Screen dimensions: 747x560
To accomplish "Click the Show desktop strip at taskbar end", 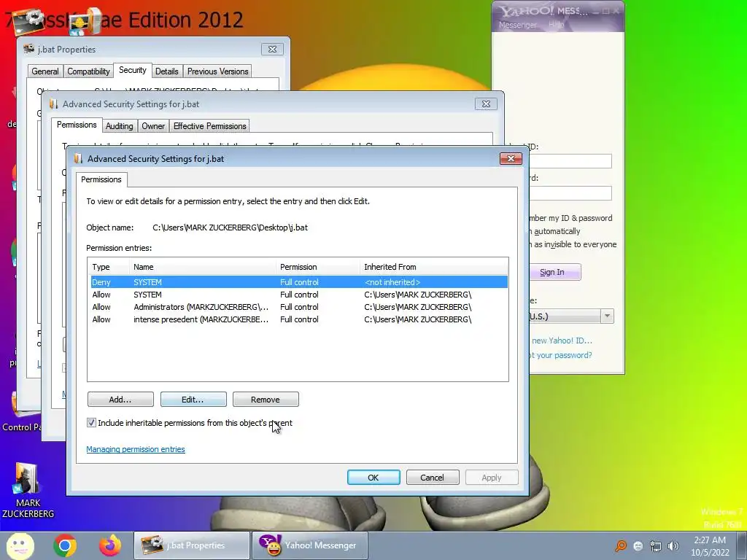I will click(742, 545).
